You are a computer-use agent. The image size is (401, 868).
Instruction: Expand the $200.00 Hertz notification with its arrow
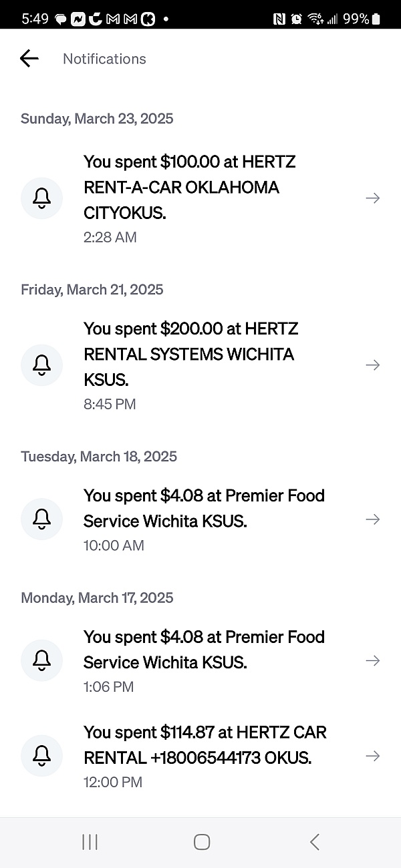372,365
